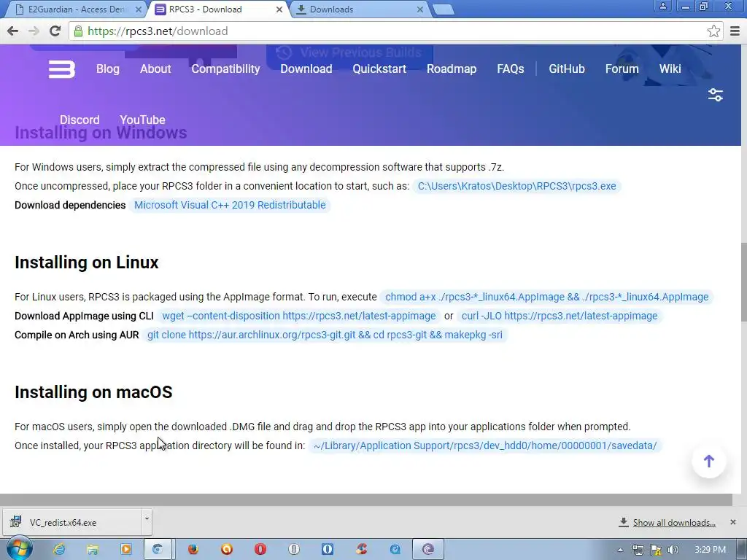Viewport: 747px width, 560px height.
Task: Open Windows Explorer folder on the taskbar
Action: point(93,550)
